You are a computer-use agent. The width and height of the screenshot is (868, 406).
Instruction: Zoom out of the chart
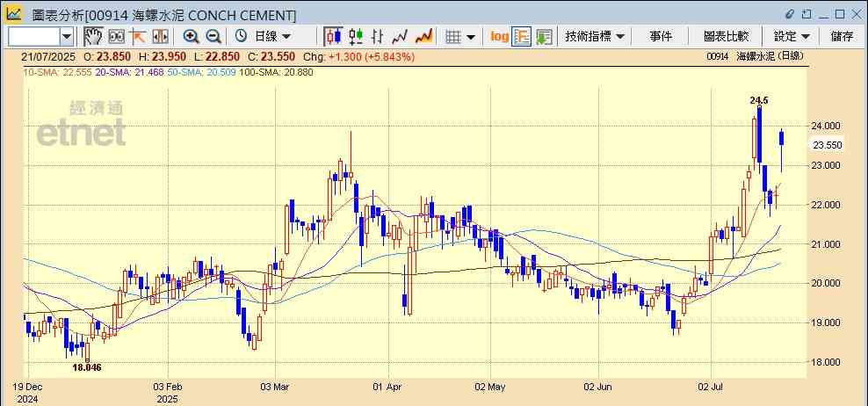[213, 37]
